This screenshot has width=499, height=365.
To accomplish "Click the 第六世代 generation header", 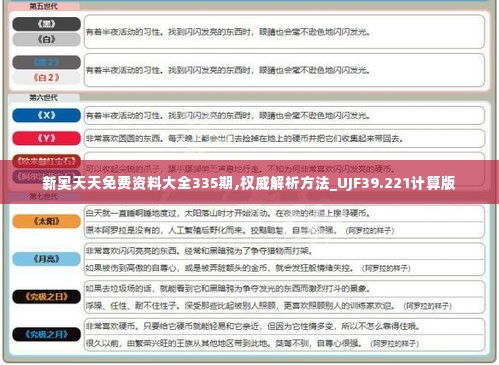I will point(44,98).
